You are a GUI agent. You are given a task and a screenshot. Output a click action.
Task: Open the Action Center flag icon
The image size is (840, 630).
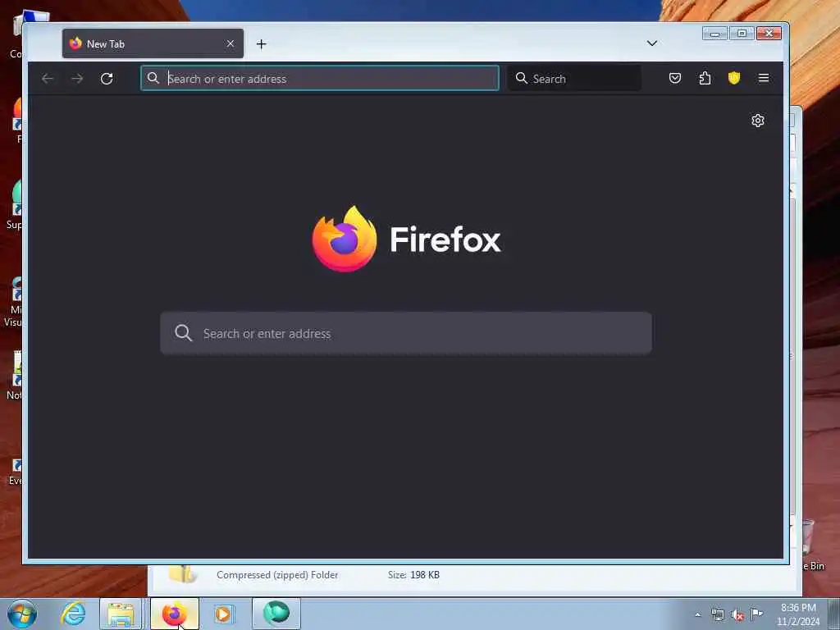pos(756,614)
